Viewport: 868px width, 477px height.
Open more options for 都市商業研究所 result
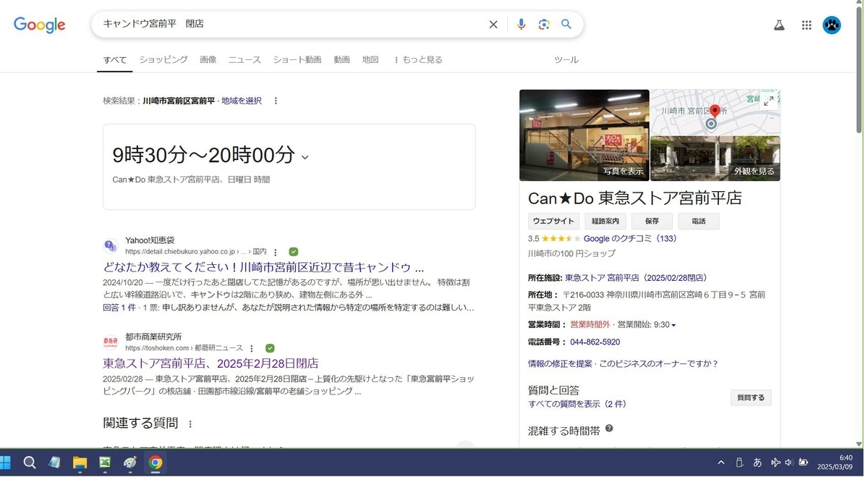click(252, 348)
